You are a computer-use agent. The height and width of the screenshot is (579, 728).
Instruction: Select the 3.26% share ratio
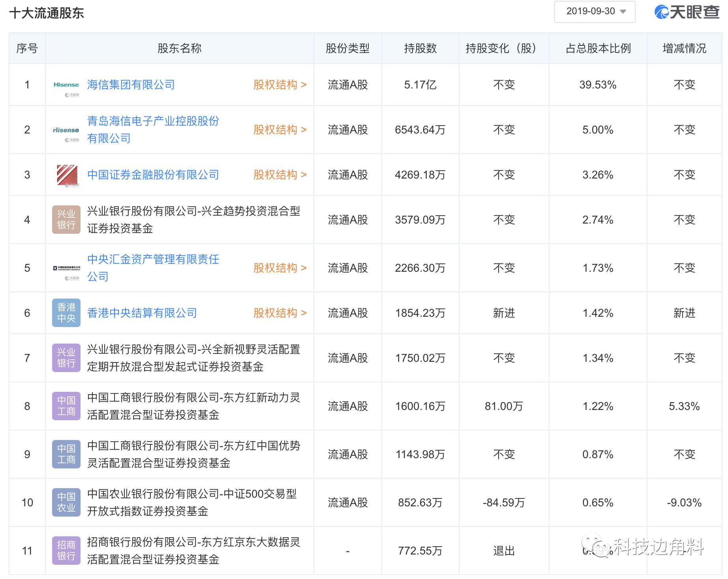[x=598, y=175]
